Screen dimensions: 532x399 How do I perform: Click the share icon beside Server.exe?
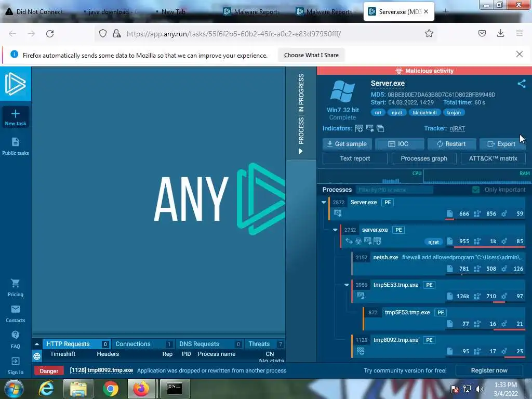pos(522,84)
